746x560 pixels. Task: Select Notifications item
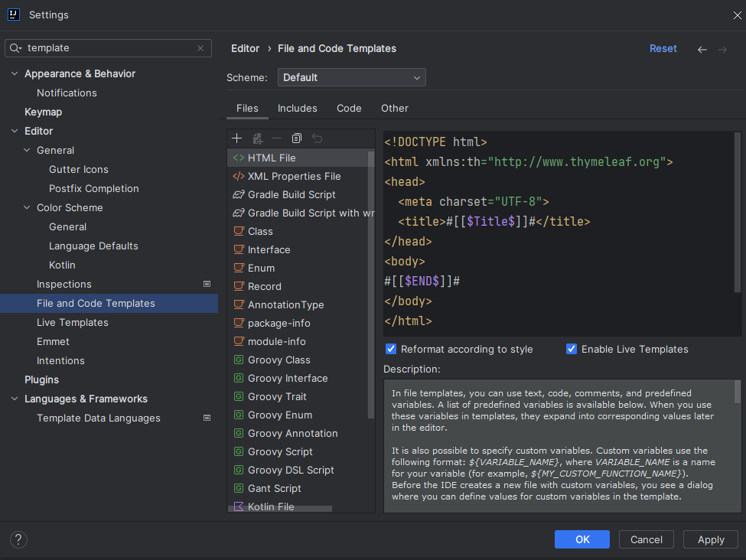point(67,93)
